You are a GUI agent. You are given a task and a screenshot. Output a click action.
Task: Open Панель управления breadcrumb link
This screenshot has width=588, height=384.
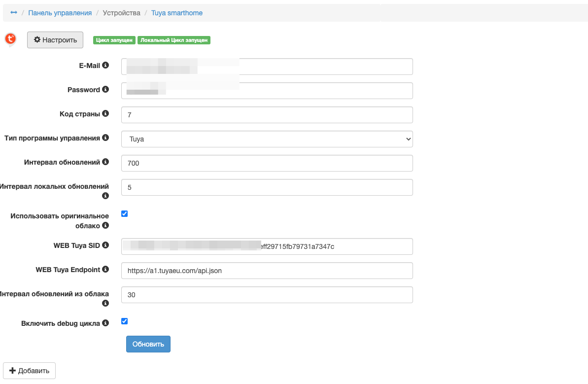click(60, 13)
